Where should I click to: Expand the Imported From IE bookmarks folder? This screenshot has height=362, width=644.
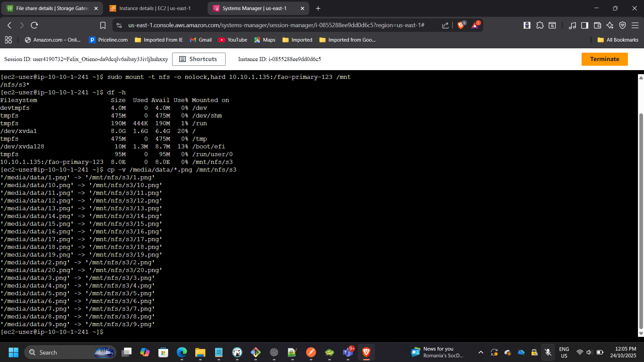[158, 40]
